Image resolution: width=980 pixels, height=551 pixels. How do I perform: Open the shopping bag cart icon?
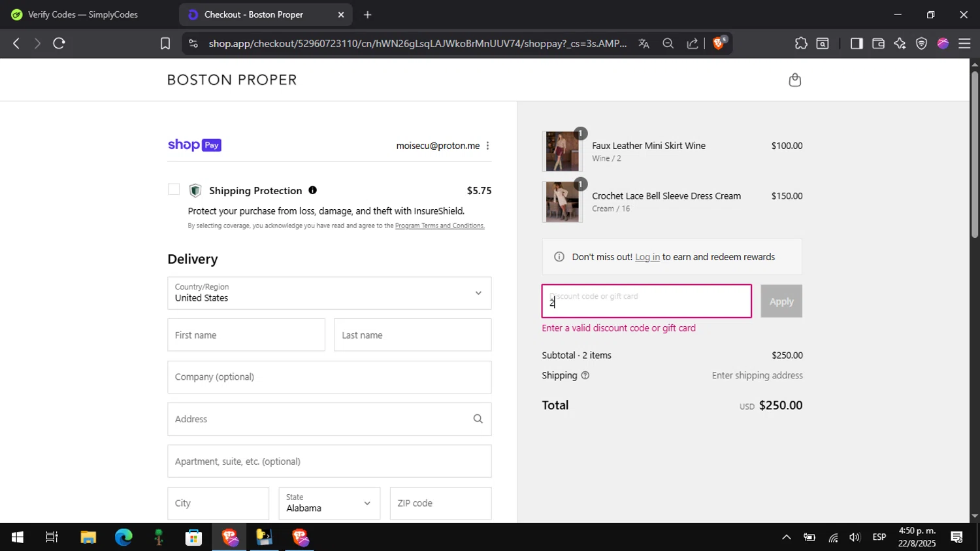[x=794, y=80]
